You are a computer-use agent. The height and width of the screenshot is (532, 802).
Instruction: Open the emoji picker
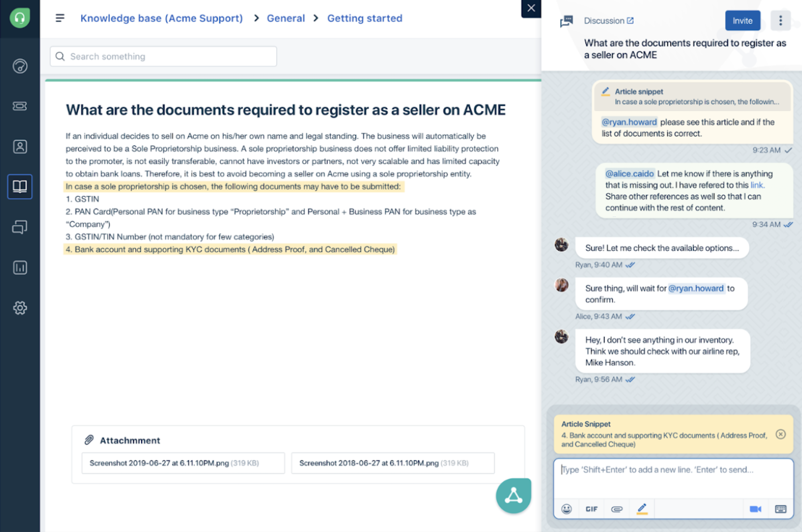point(567,509)
